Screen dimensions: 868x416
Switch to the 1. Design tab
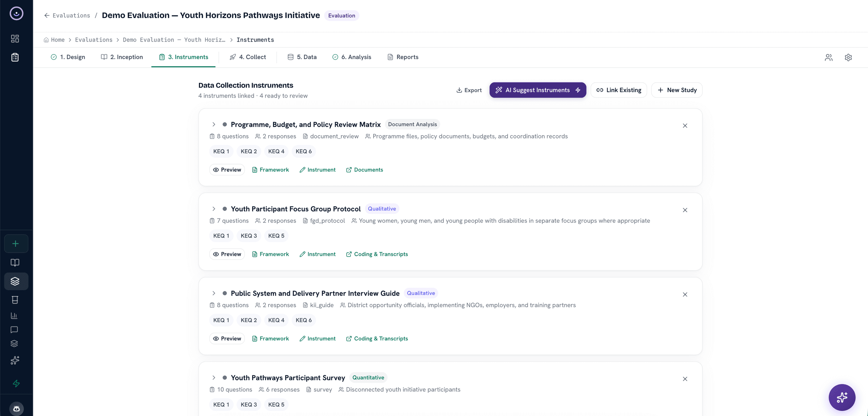point(68,57)
